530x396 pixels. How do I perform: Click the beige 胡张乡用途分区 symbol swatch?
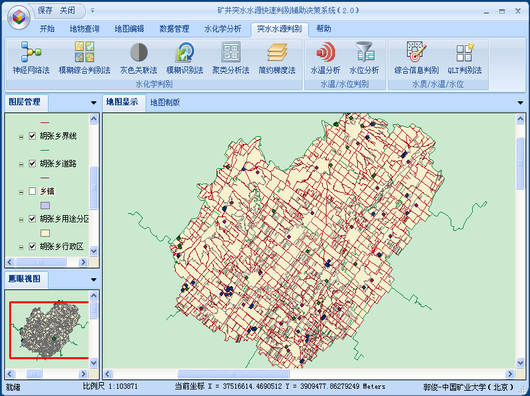pyautogui.click(x=45, y=233)
